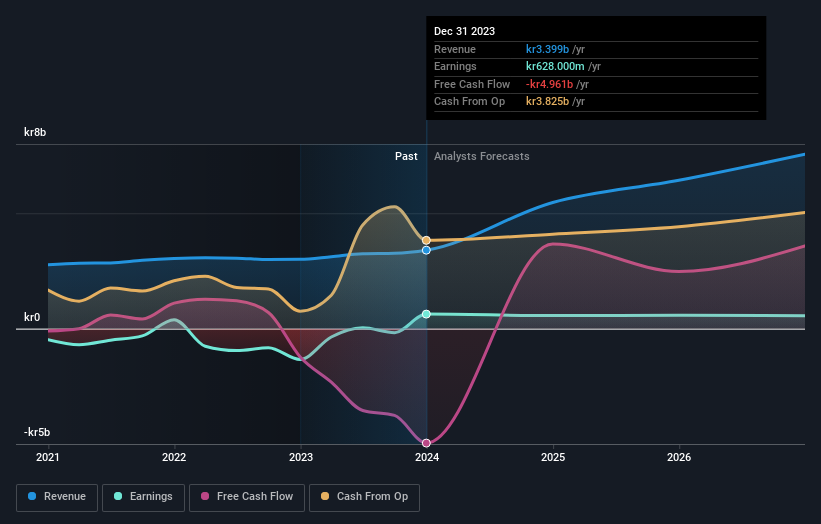The width and height of the screenshot is (821, 524).
Task: Click the kr3.825b cash from op value
Action: (x=547, y=101)
